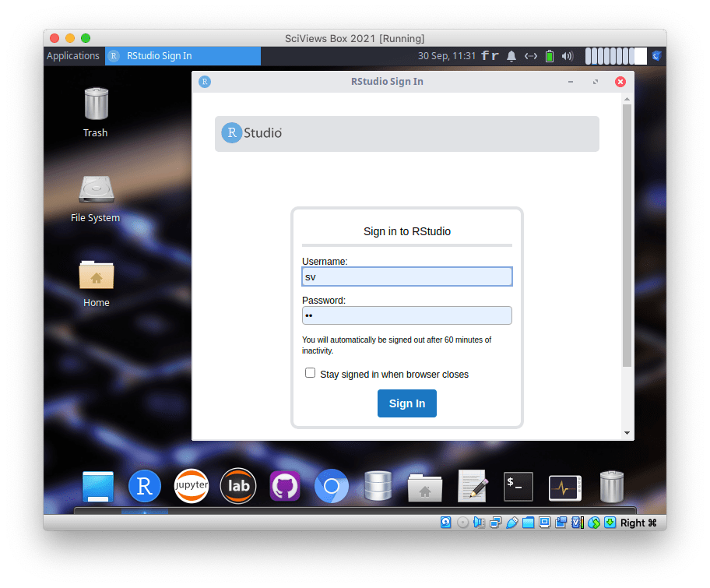
Task: Click the RStudio logo in the banner
Action: pyautogui.click(x=251, y=132)
